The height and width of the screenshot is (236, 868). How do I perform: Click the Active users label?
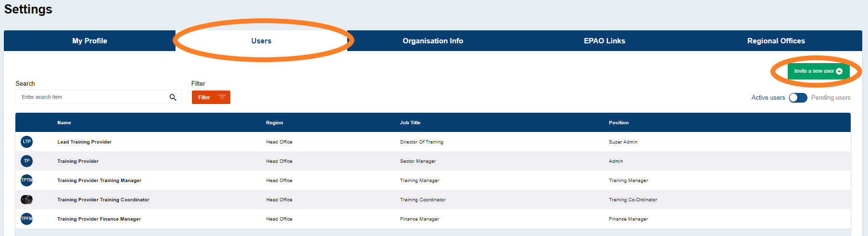click(768, 98)
